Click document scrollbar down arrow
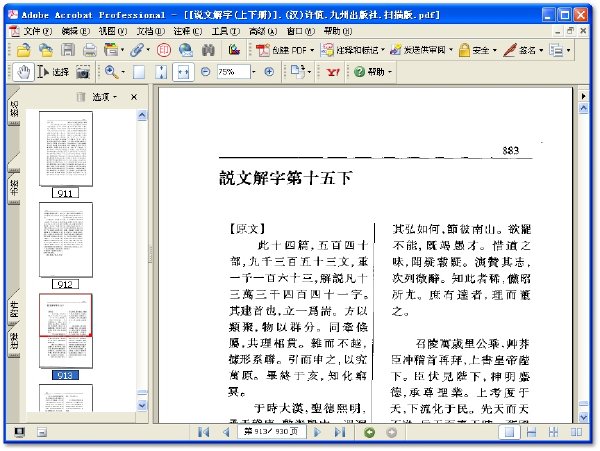Image resolution: width=600 pixels, height=451 pixels. [584, 417]
